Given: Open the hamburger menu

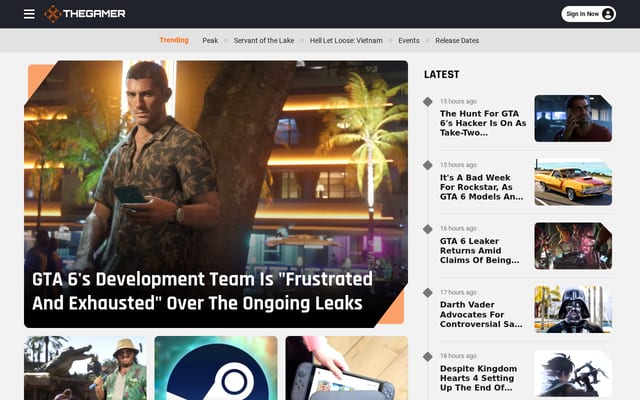Looking at the screenshot, I should coord(29,14).
